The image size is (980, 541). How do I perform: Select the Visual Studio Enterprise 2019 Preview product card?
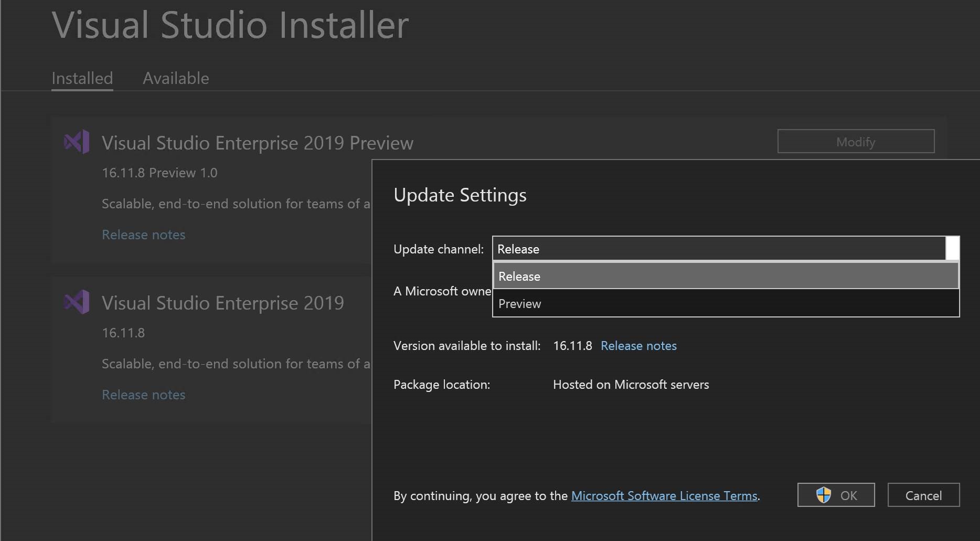(x=210, y=189)
